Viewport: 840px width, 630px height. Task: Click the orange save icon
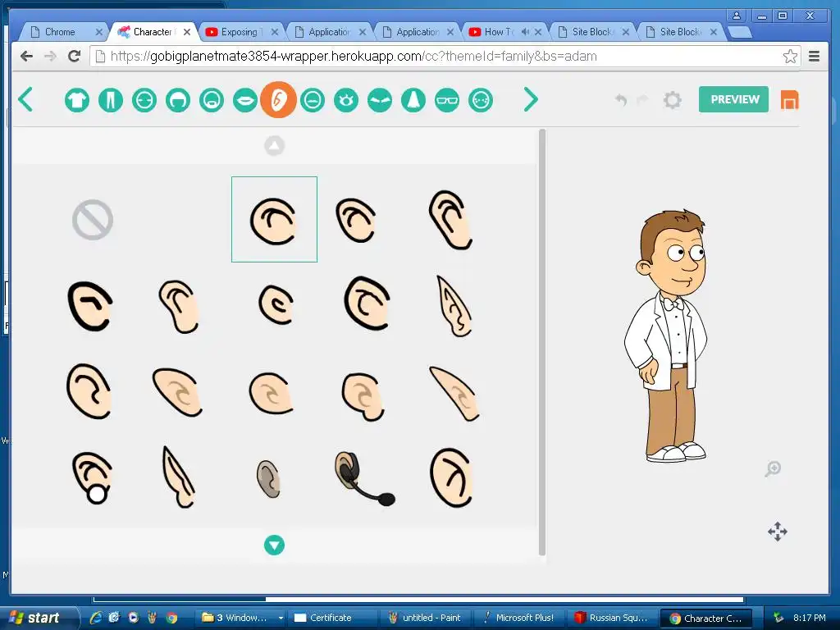click(790, 99)
